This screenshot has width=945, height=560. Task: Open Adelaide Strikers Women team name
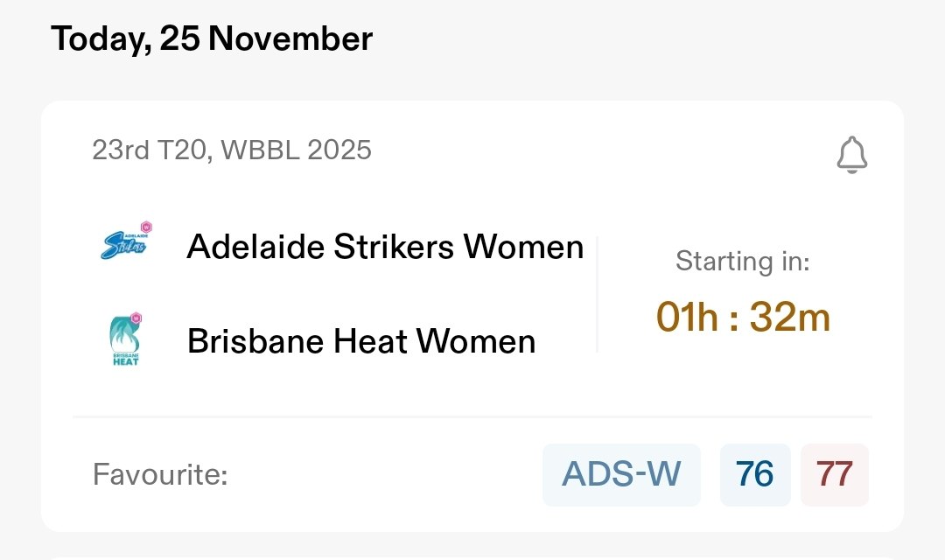385,248
